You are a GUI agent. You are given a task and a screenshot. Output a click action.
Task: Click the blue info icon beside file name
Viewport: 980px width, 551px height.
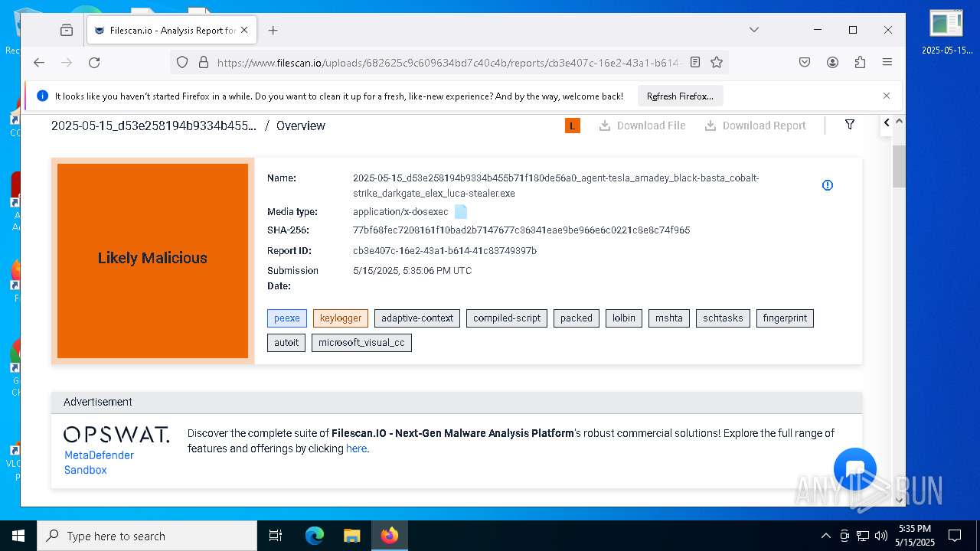[x=828, y=185]
